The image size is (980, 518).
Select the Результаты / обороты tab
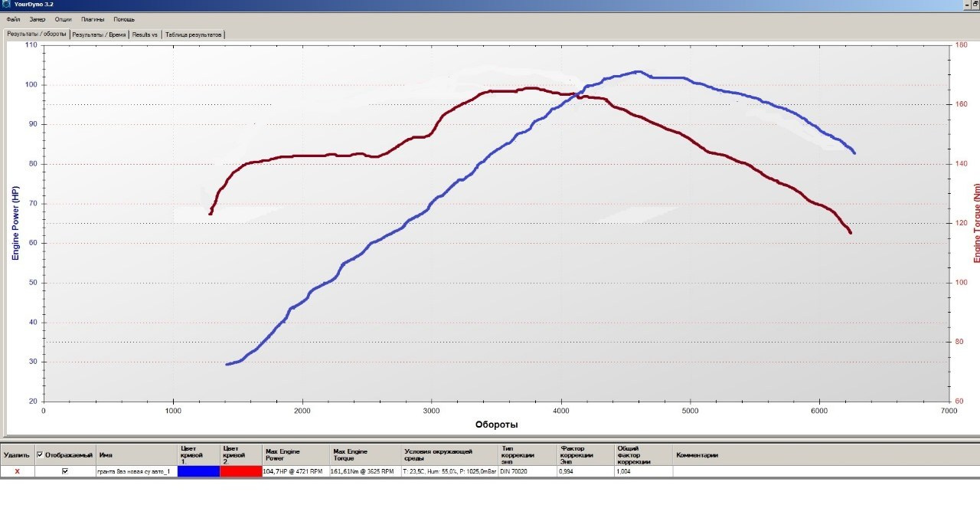(37, 34)
